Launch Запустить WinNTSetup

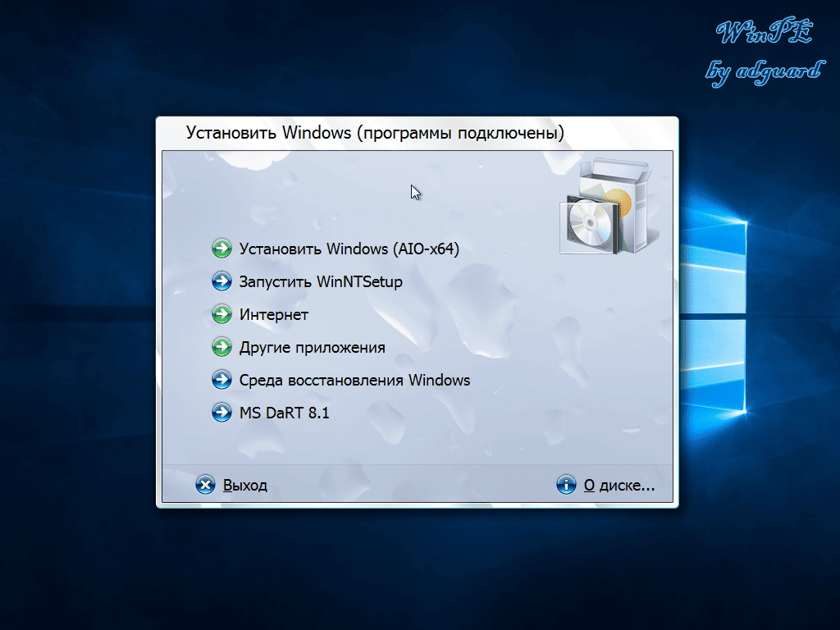click(321, 282)
